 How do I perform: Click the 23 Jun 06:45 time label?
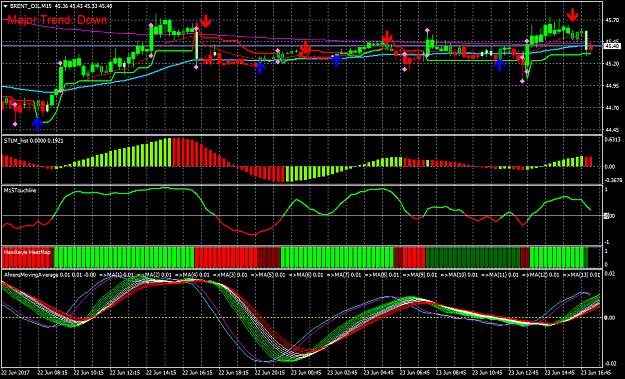pyautogui.click(x=415, y=373)
